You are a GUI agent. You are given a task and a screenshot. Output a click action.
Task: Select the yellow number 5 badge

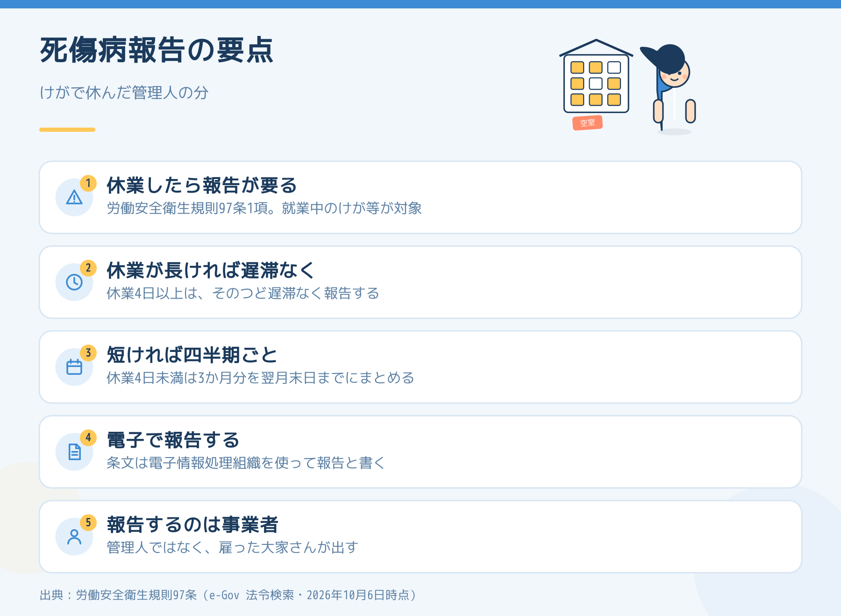pyautogui.click(x=88, y=523)
